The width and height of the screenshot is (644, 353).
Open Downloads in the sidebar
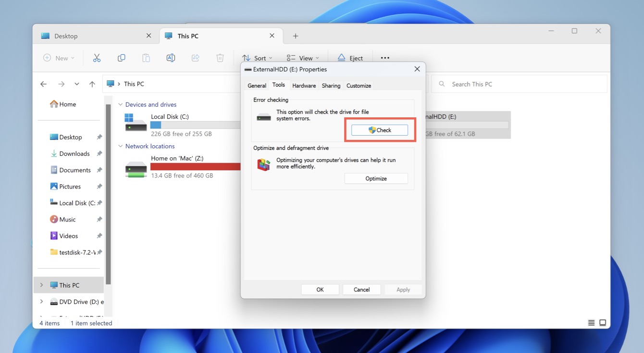(x=70, y=153)
